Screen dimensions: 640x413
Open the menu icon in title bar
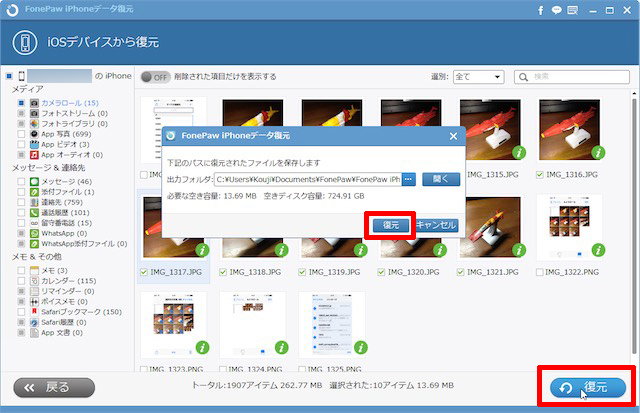573,10
